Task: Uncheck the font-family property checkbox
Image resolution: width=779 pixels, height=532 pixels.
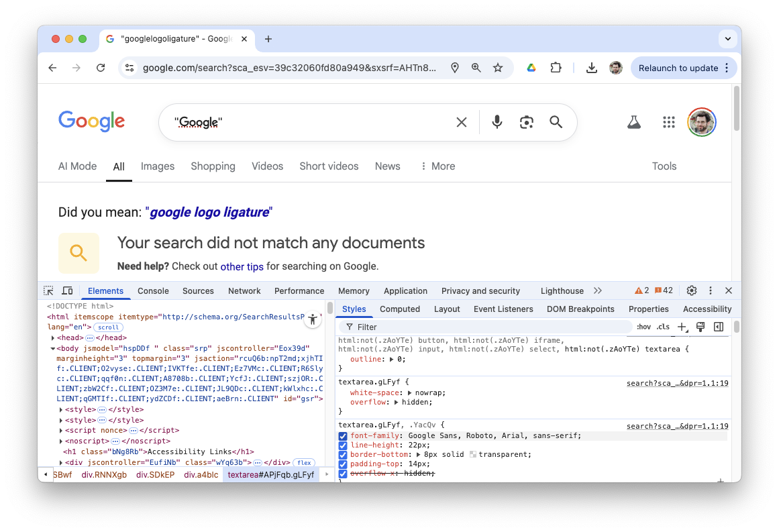Action: click(343, 436)
